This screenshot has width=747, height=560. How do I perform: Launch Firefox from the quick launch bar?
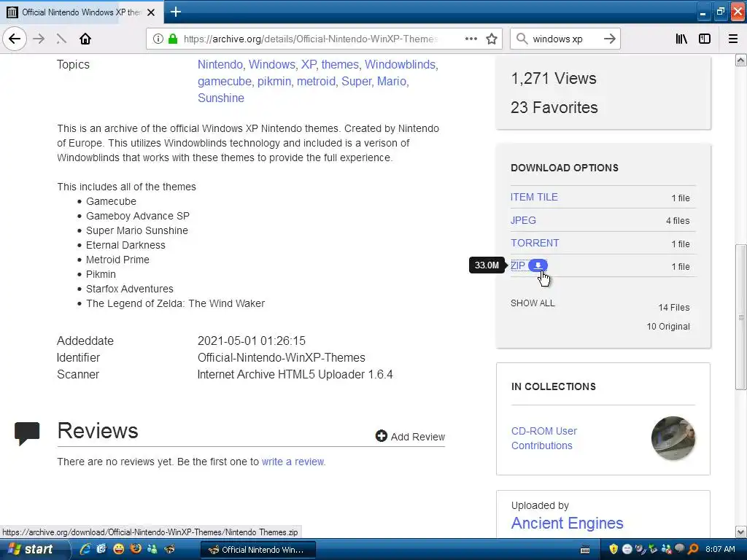tap(136, 549)
